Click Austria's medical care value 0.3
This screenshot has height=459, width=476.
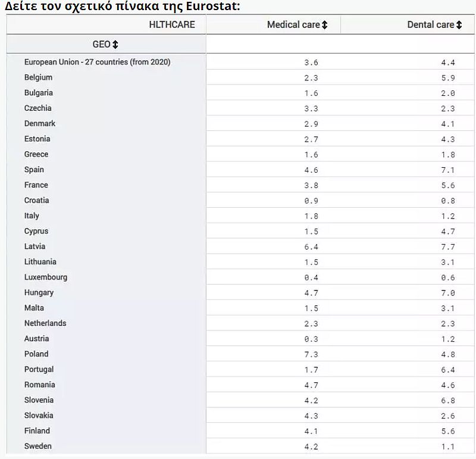pyautogui.click(x=311, y=339)
